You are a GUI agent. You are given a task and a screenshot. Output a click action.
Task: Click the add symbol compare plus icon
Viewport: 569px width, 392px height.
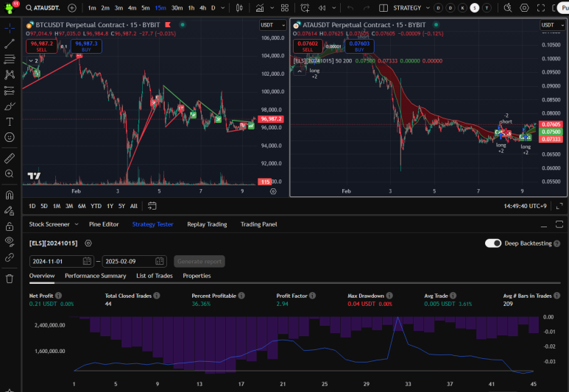72,7
